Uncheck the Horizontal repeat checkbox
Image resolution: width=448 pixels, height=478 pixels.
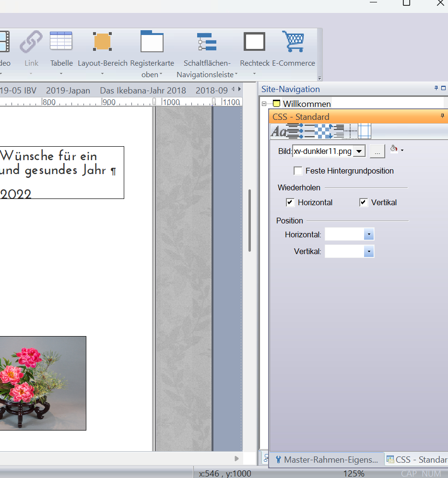[x=290, y=202]
